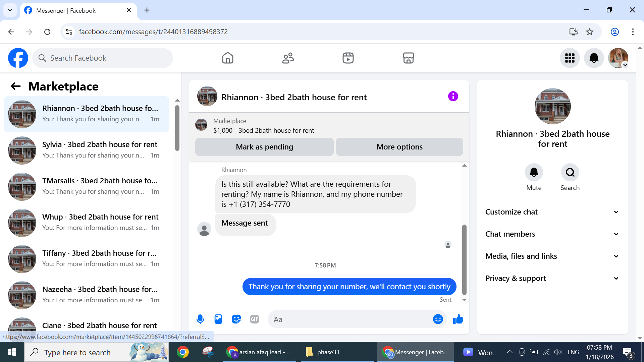Open the sticker picker icon
The image size is (644, 362).
coord(236,319)
